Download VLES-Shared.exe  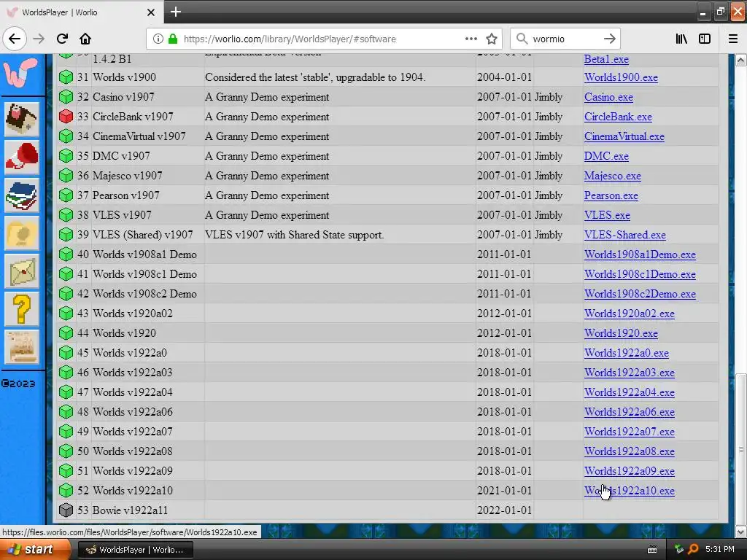click(x=624, y=235)
